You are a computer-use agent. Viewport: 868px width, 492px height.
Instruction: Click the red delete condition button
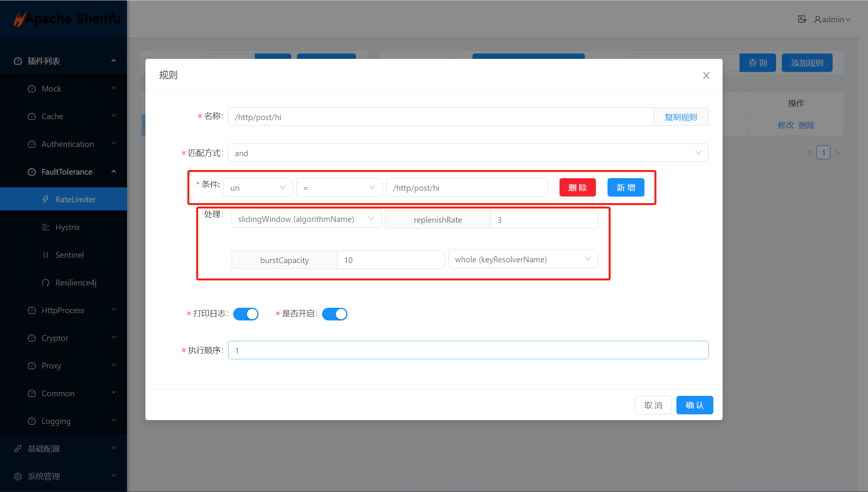click(x=577, y=187)
